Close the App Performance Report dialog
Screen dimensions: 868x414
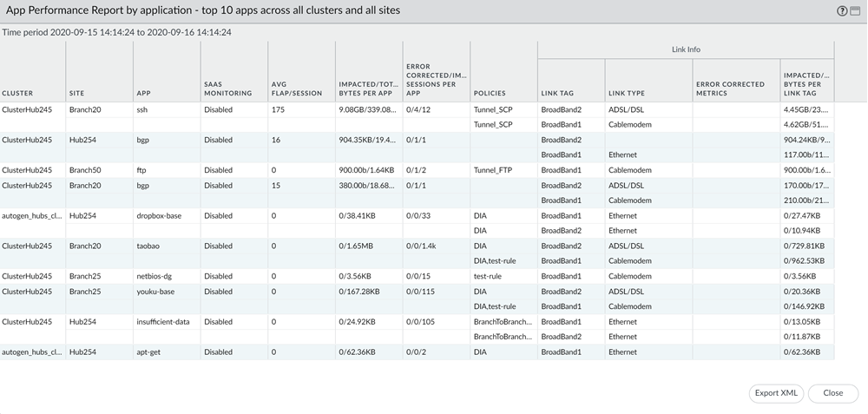pyautogui.click(x=832, y=393)
